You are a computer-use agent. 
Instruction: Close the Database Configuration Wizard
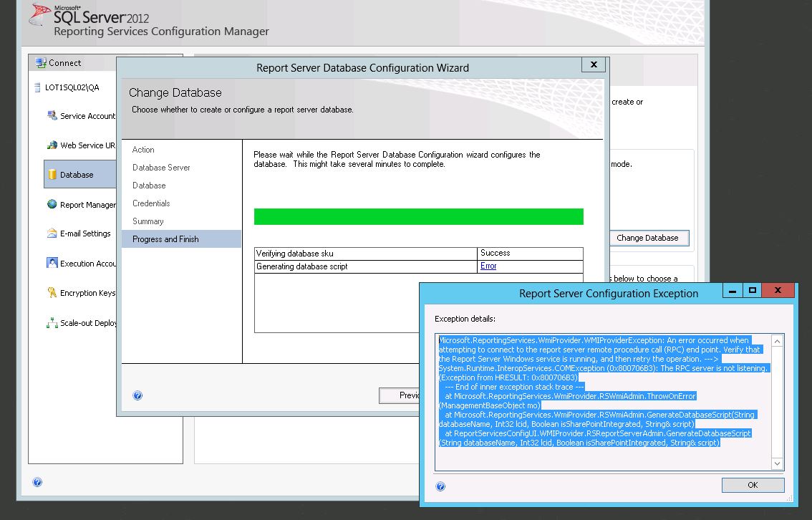[x=594, y=64]
